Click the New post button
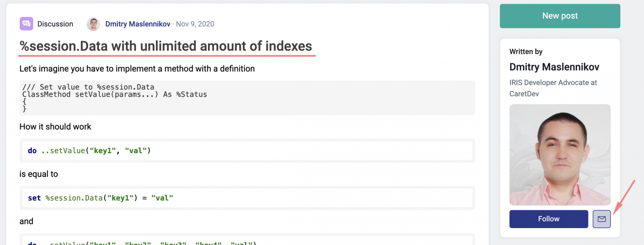The image size is (644, 245). (x=559, y=16)
